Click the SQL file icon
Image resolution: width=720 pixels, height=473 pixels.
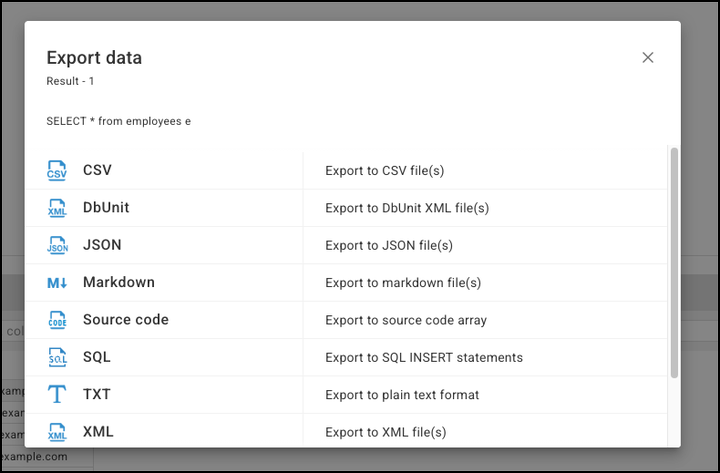point(57,357)
